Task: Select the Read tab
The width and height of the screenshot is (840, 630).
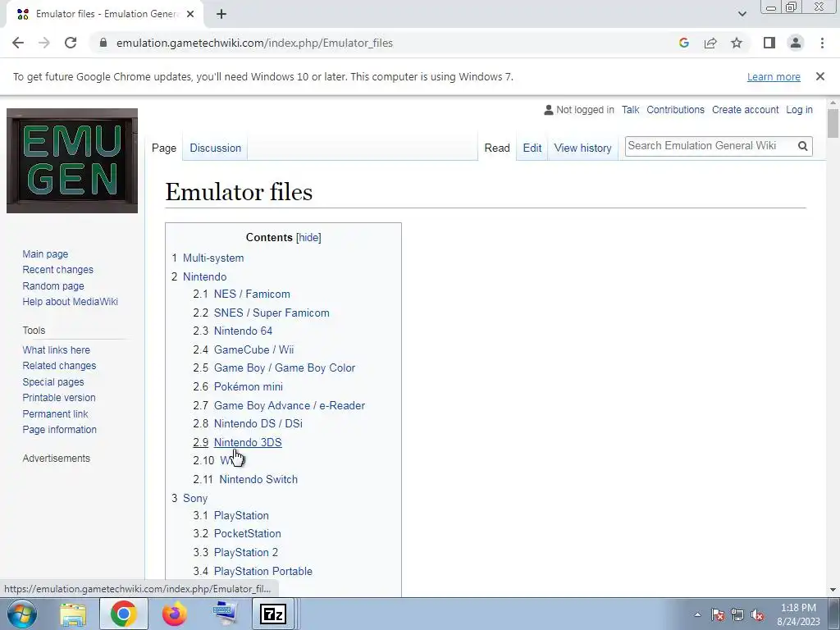Action: [496, 148]
